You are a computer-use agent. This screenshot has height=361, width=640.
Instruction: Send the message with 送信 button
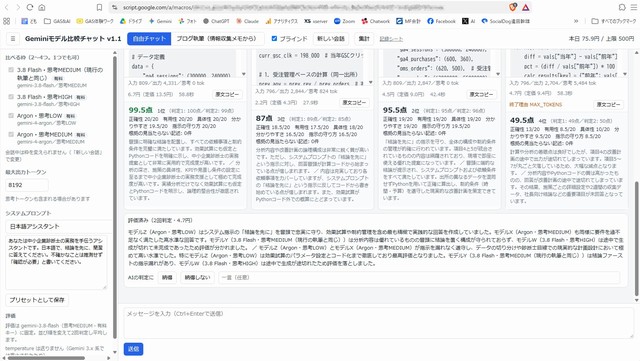[x=133, y=349]
